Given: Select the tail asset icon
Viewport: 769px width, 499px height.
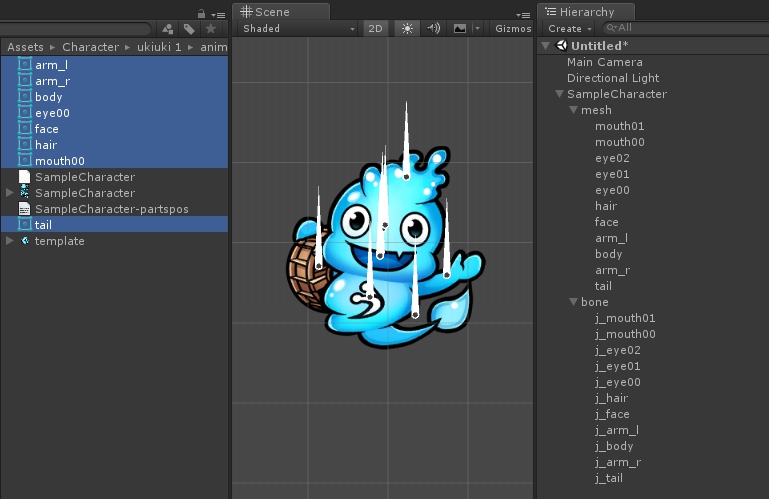Looking at the screenshot, I should click(x=25, y=224).
